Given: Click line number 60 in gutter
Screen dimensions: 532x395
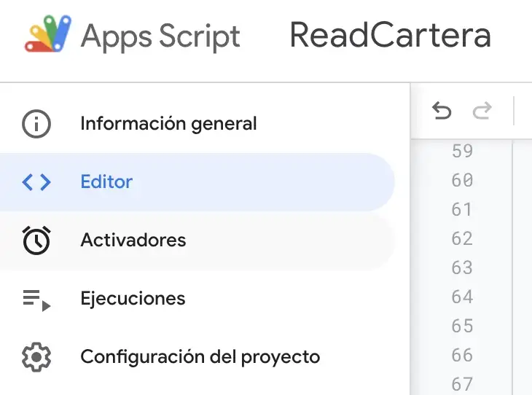Looking at the screenshot, I should [462, 180].
